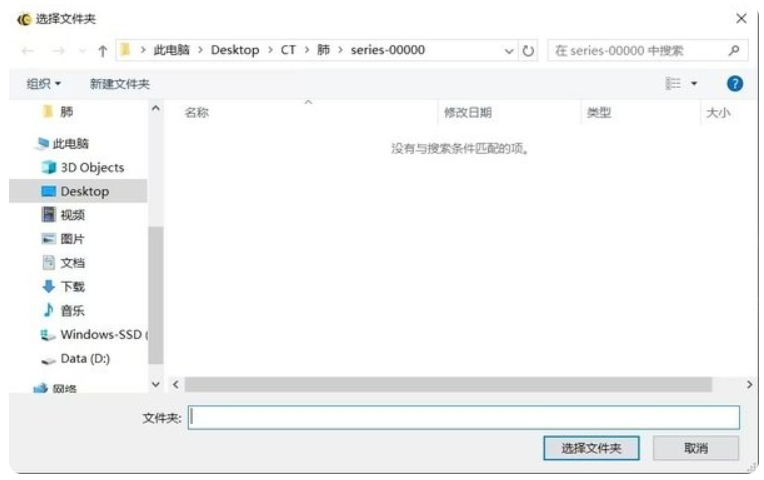The height and width of the screenshot is (480, 764).
Task: Click the folder icon in address bar
Action: click(x=126, y=50)
